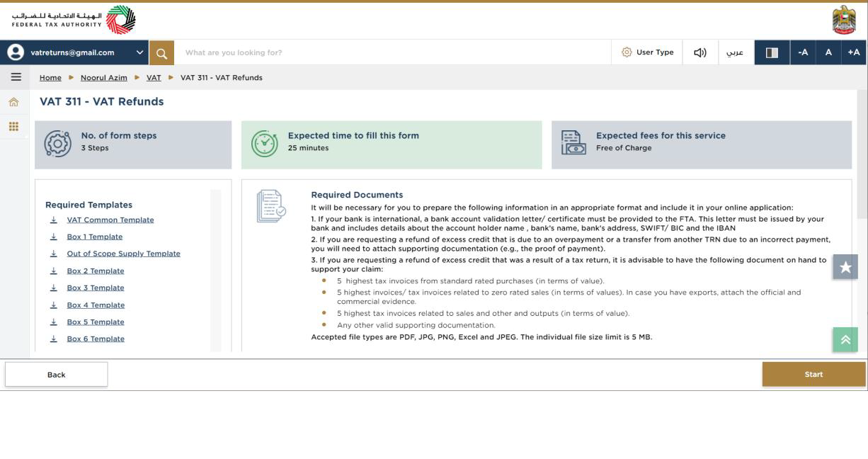Click the sidebar home icon
868x459 pixels.
point(13,103)
